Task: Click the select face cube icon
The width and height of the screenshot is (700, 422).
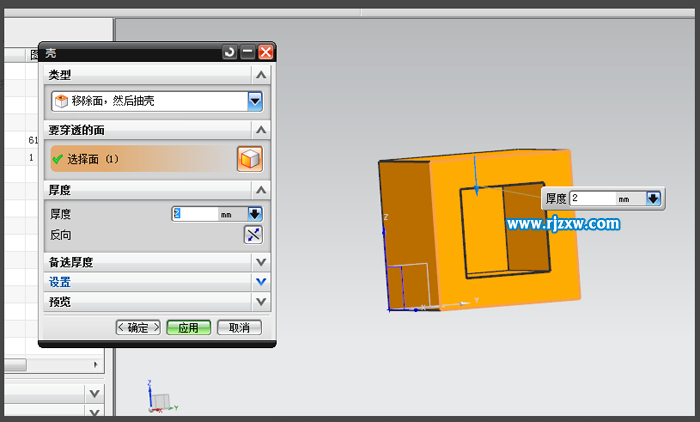Action: (x=249, y=159)
